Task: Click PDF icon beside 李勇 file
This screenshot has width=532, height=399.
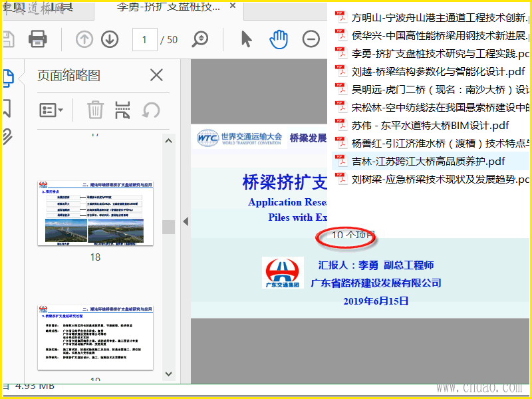Action: coord(341,53)
